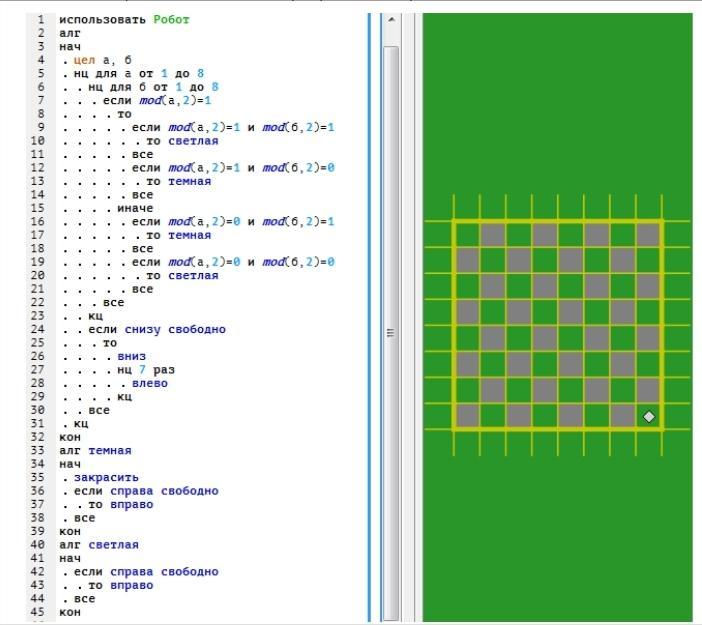Click 'алг темная' header on line 33
702x625 pixels.
tap(94, 451)
